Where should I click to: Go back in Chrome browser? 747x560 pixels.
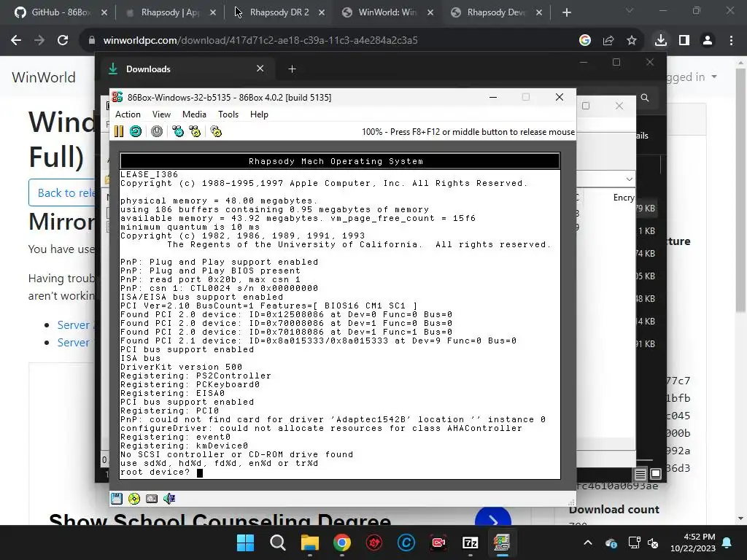coord(16,41)
